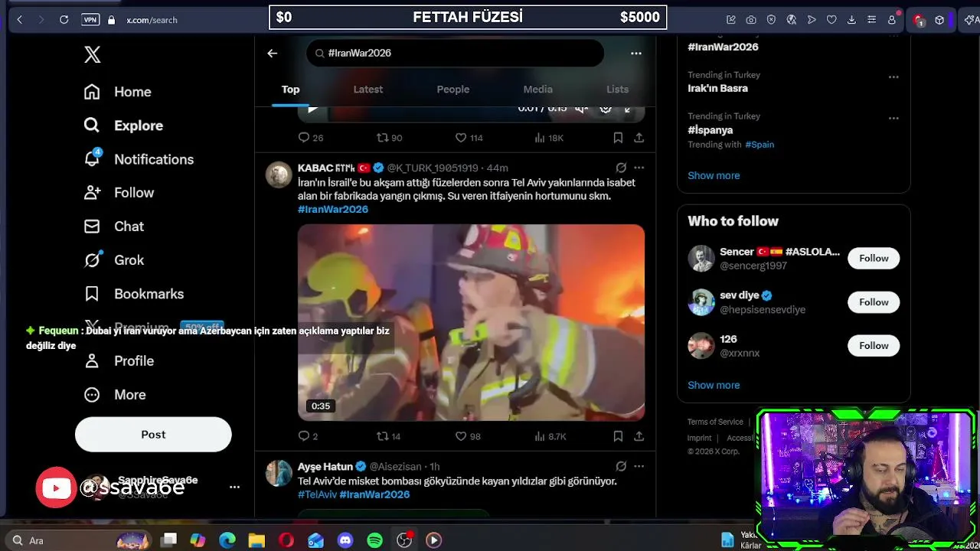The width and height of the screenshot is (980, 551).
Task: Open KABAC profile avatar
Action: pos(279,174)
